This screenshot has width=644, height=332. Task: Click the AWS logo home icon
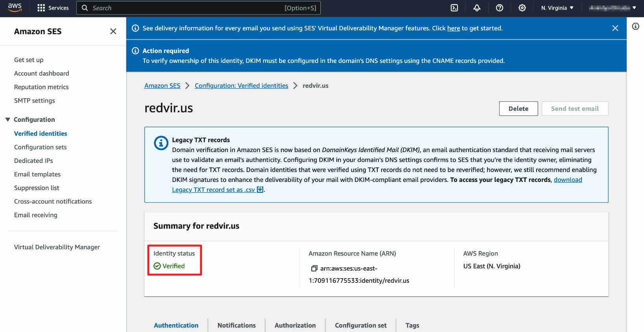click(15, 7)
